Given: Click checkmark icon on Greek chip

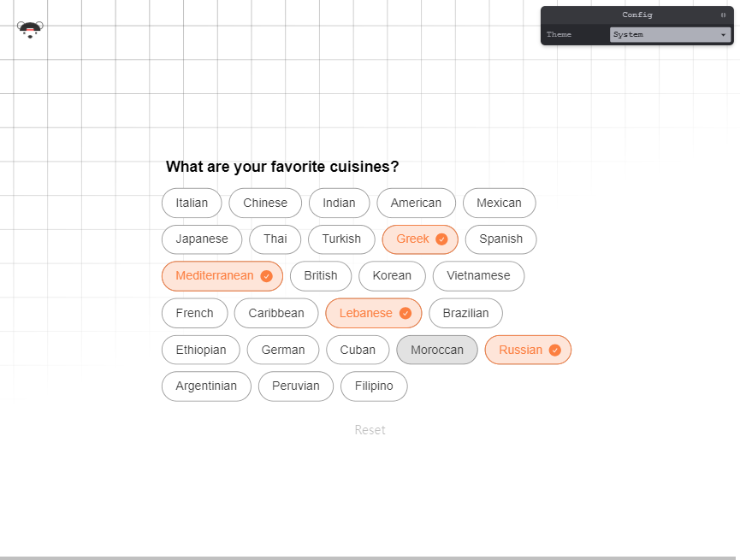Looking at the screenshot, I should click(441, 239).
